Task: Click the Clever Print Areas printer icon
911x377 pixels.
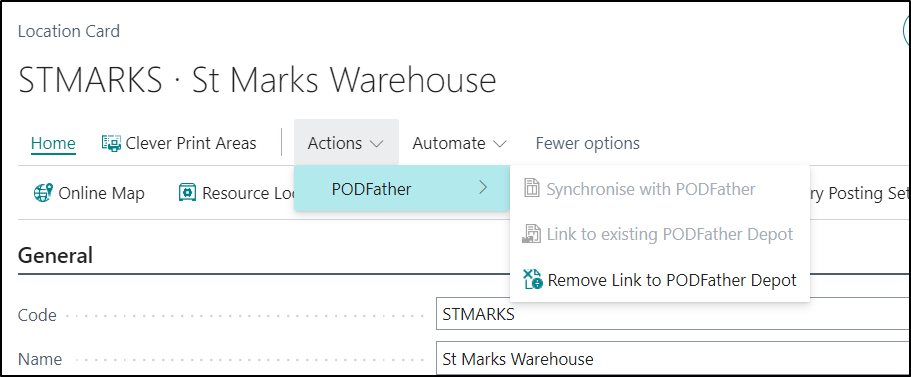Action: tap(111, 143)
